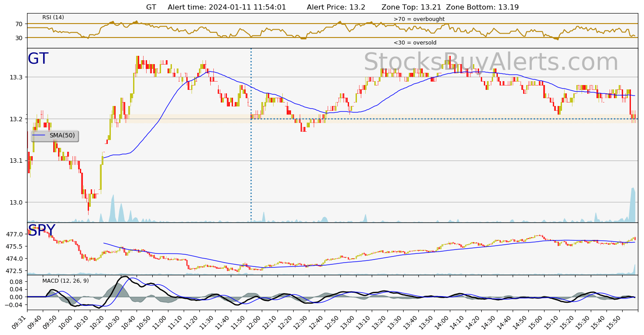Click the 13.3 price axis label
Image resolution: width=644 pixels, height=335 pixels.
16,77
